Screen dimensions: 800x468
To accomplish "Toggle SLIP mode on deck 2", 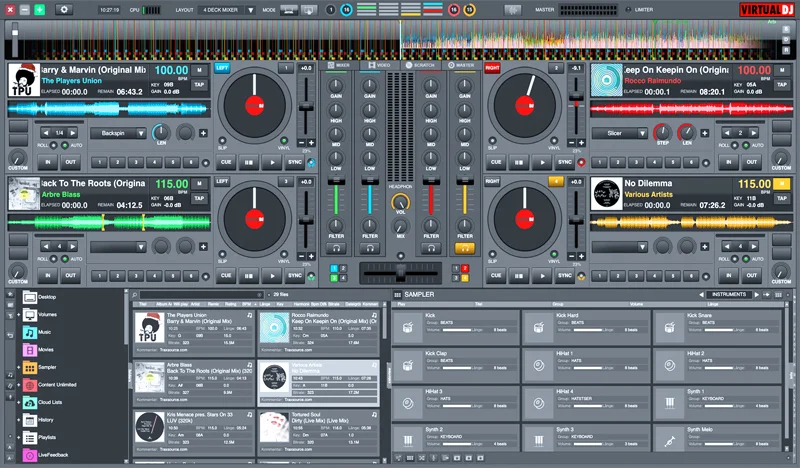I will (x=492, y=140).
